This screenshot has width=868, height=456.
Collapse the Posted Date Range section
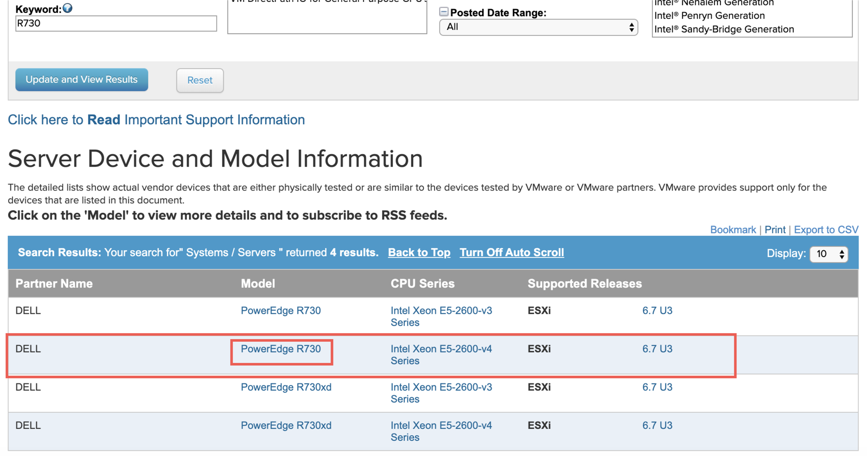coord(444,12)
